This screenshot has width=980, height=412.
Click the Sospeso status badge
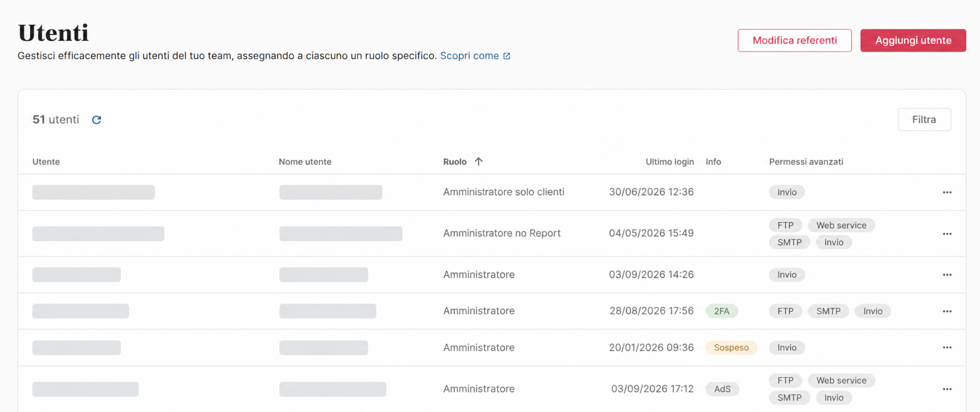[731, 348]
